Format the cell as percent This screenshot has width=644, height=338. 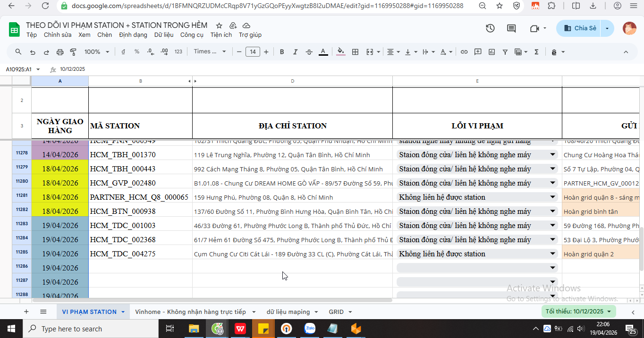[137, 52]
